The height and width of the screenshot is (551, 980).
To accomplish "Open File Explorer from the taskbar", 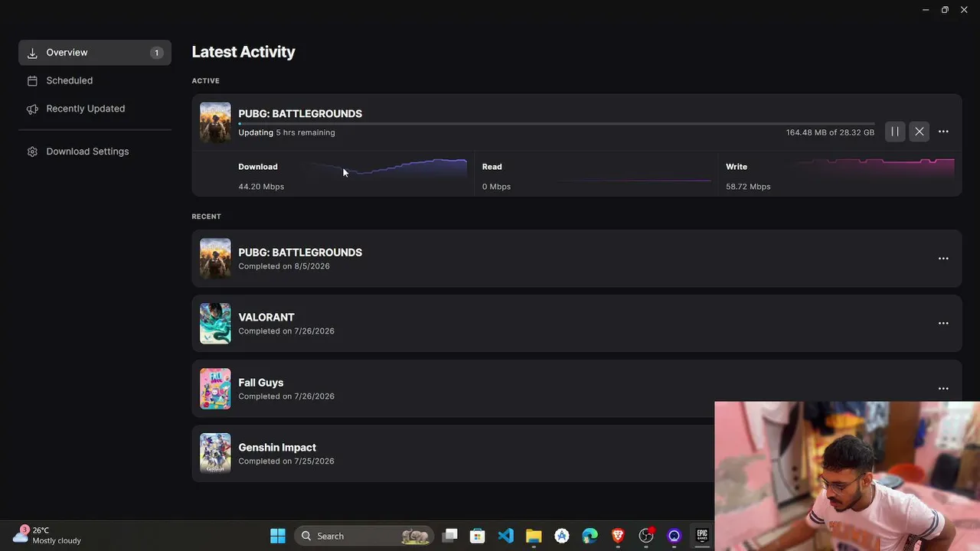I will pyautogui.click(x=534, y=536).
